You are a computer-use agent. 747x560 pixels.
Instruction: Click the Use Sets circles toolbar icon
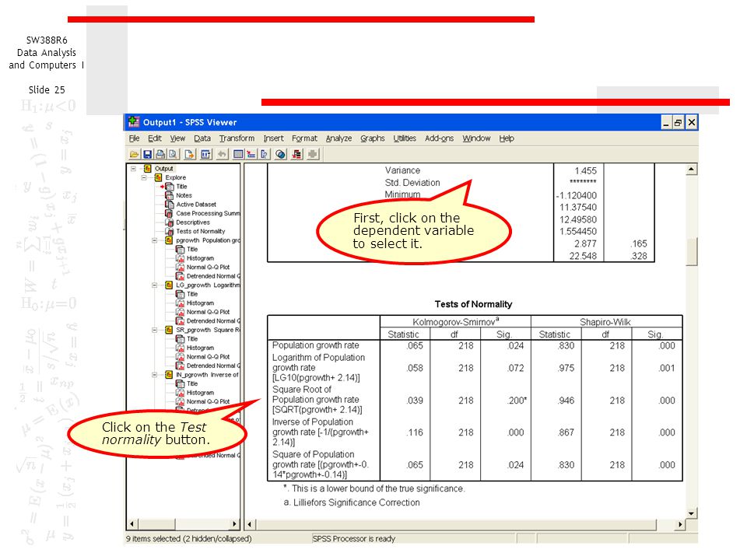point(281,154)
